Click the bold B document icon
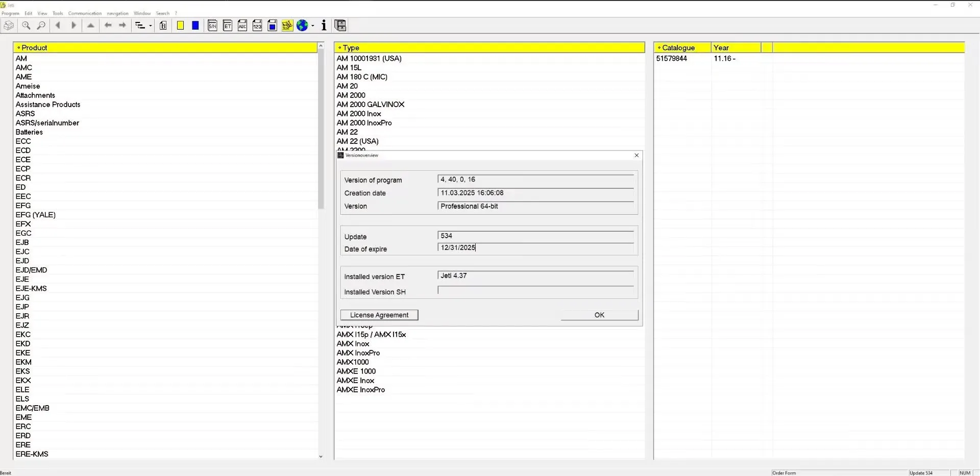Screen dimensions: 980x476 [163, 25]
